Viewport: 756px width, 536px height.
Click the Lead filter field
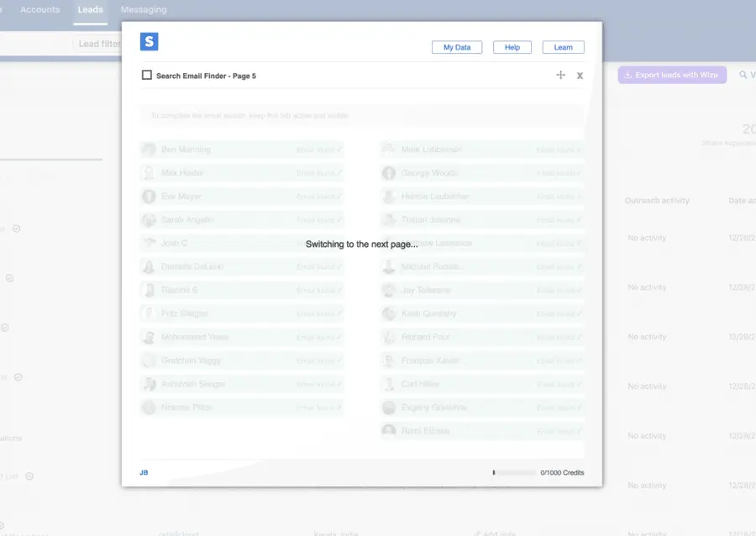[x=98, y=44]
